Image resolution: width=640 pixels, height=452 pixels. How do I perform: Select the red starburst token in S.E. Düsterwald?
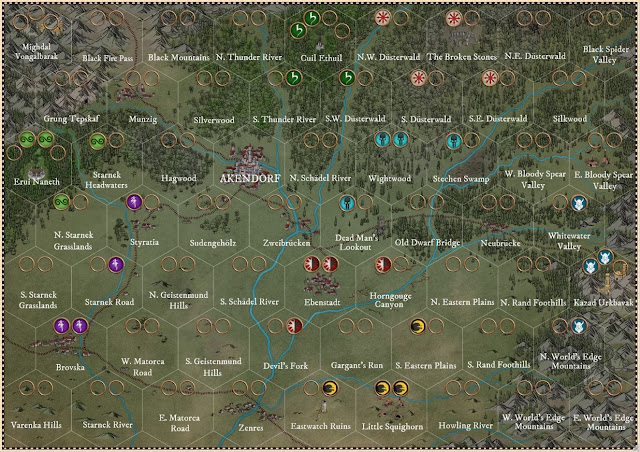pos(490,78)
